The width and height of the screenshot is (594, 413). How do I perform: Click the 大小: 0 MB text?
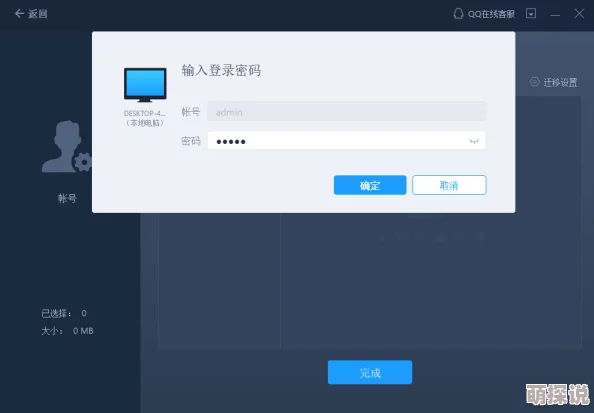tap(67, 331)
